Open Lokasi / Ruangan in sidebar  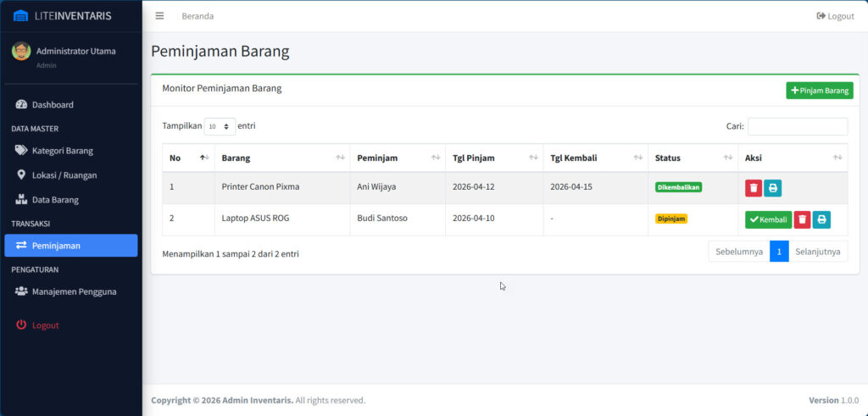[64, 175]
